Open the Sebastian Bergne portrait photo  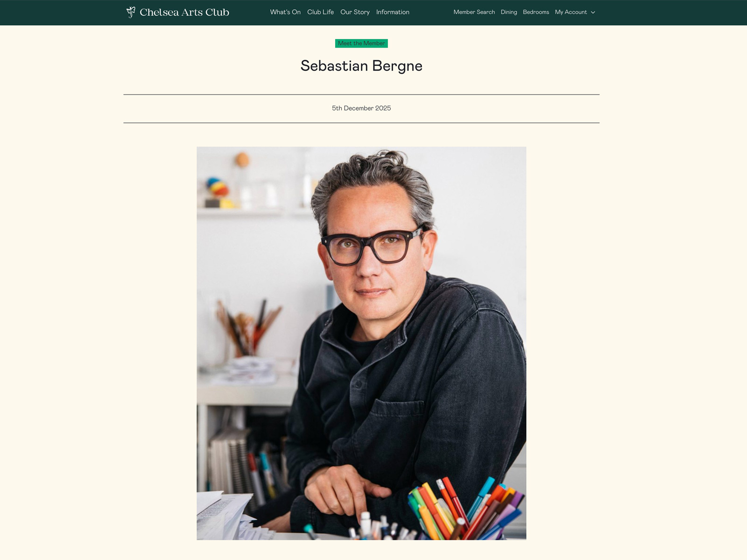coord(361,343)
